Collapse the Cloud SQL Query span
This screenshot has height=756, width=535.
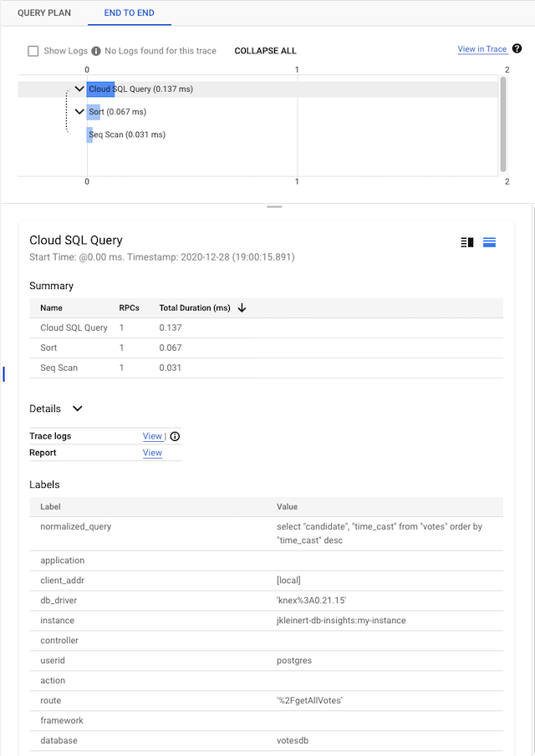click(79, 89)
